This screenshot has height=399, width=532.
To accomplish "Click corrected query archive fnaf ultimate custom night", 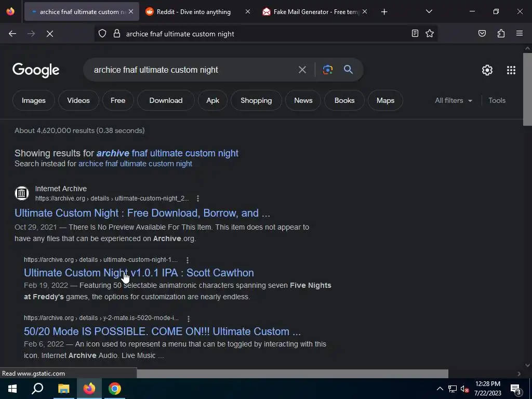I will point(167,153).
